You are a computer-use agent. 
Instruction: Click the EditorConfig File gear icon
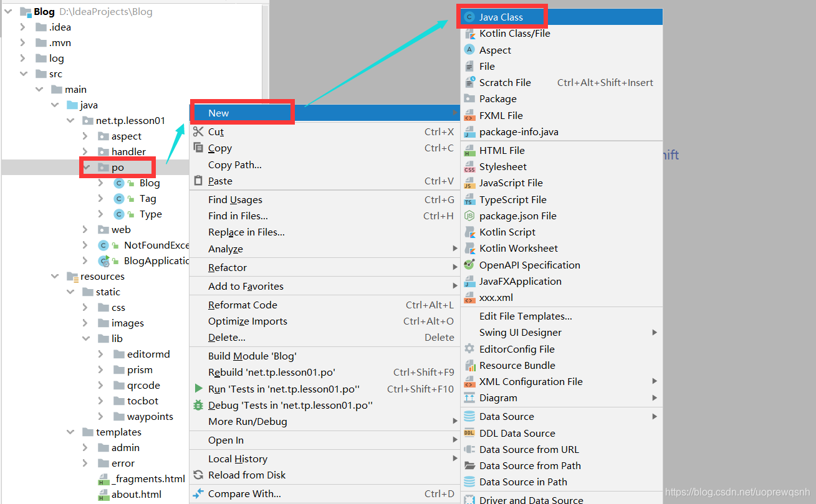469,349
